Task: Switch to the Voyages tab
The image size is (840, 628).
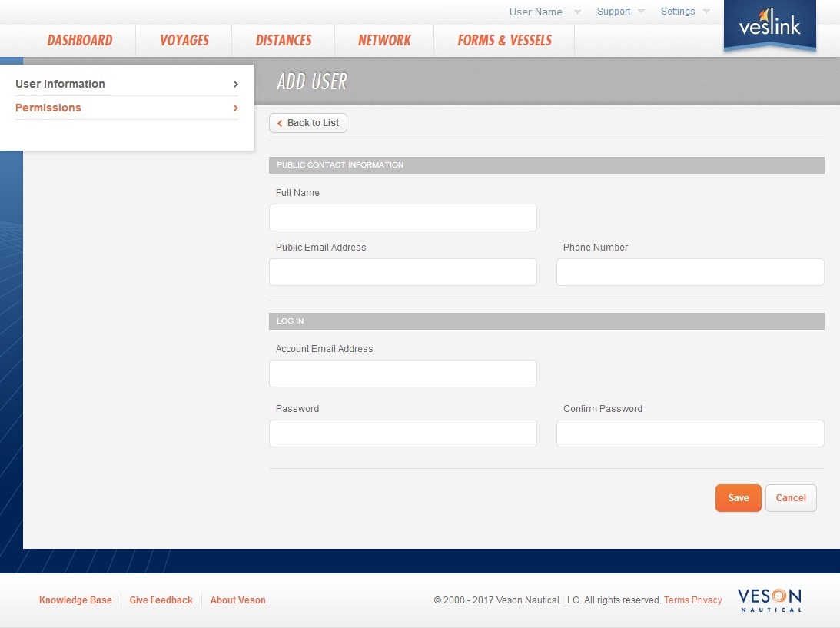Action: point(183,40)
